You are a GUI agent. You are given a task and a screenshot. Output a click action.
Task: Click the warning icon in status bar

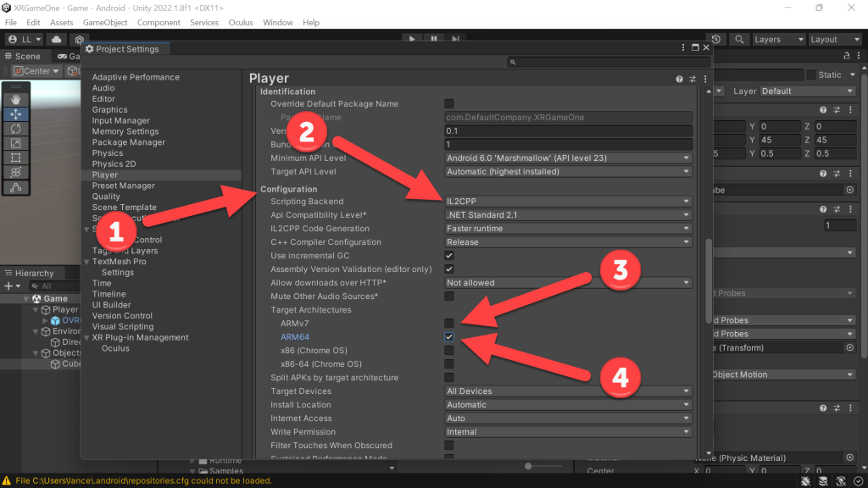coord(7,481)
